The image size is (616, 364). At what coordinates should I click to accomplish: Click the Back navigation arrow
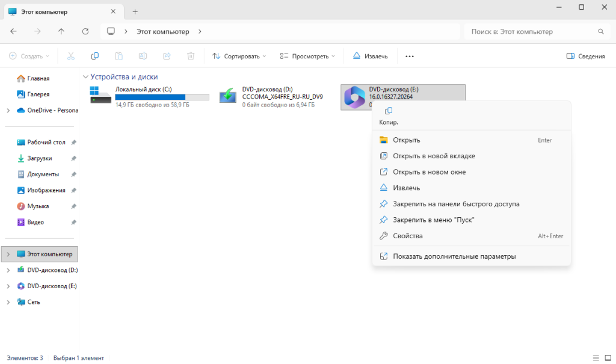(13, 31)
